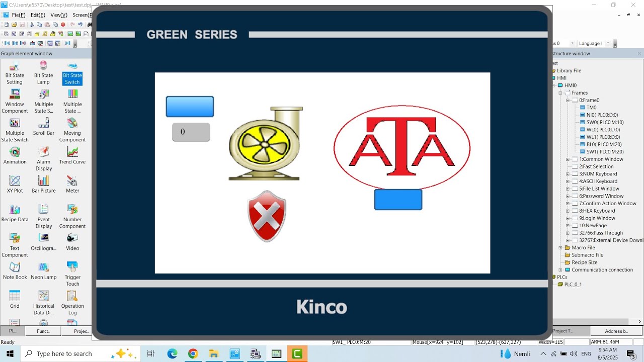Click the Cut scissors toolbar icon
The image size is (644, 362).
tap(32, 24)
